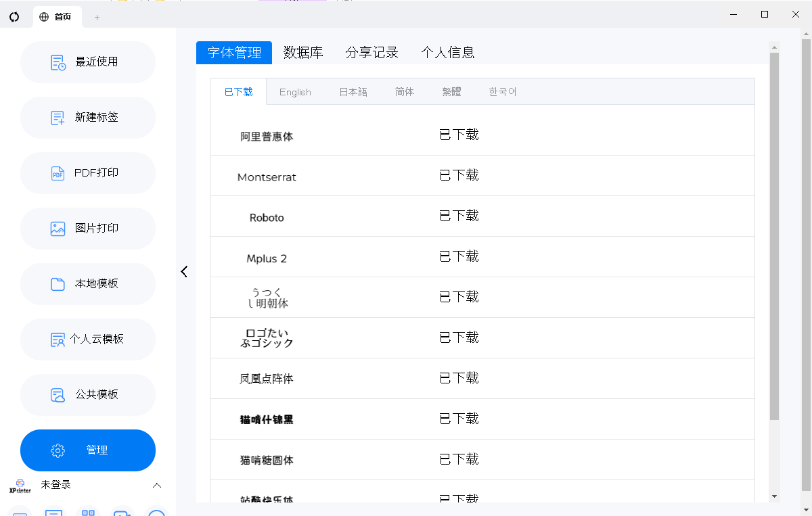812x516 pixels.
Task: Open PDF打印 (PDF Print) from sidebar
Action: tap(58, 172)
